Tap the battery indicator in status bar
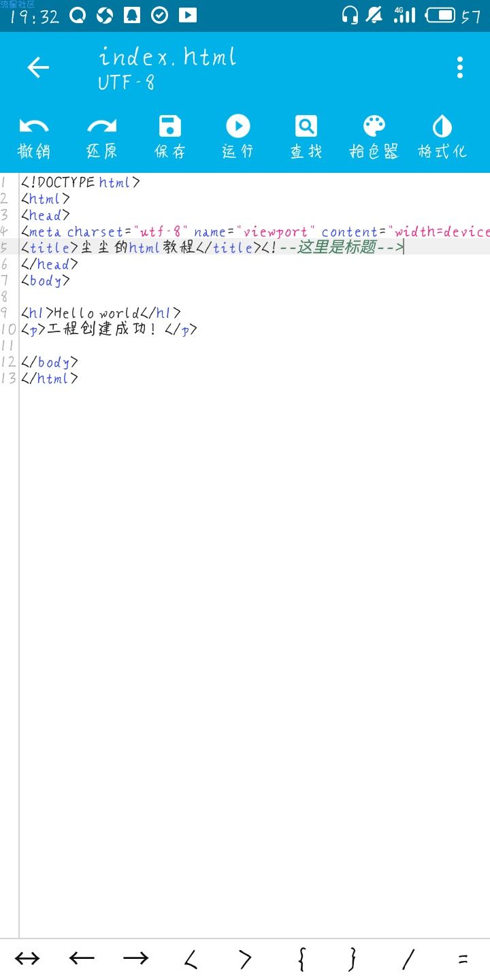 point(440,15)
